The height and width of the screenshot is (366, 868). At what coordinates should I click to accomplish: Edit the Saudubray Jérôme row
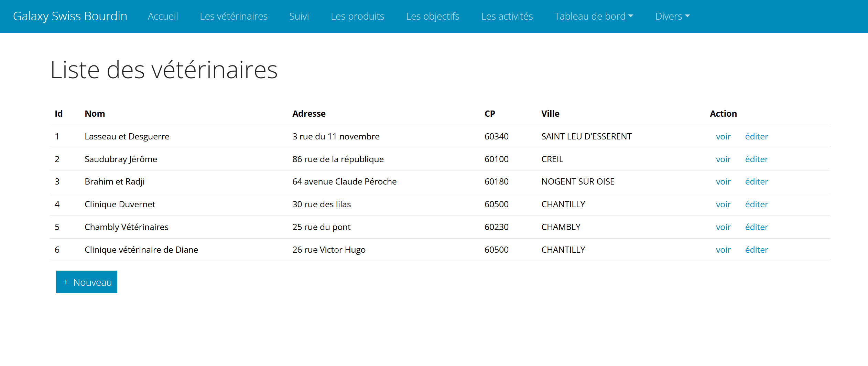[756, 159]
